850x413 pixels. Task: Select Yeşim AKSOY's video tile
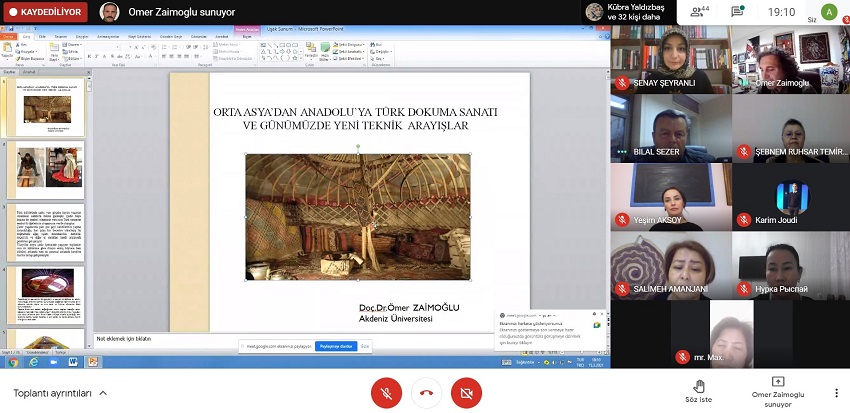[x=670, y=196]
